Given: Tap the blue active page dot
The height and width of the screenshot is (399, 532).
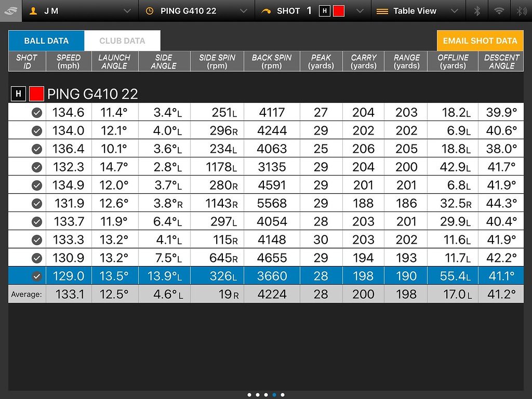Looking at the screenshot, I should point(274,395).
